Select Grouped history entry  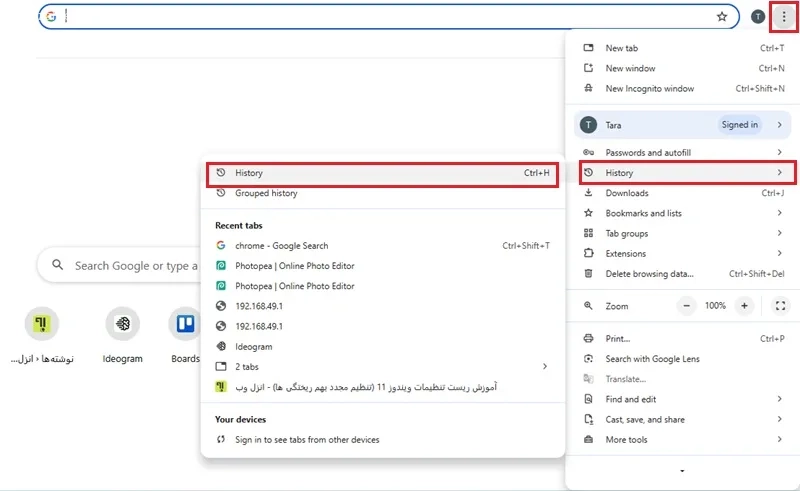click(x=266, y=193)
